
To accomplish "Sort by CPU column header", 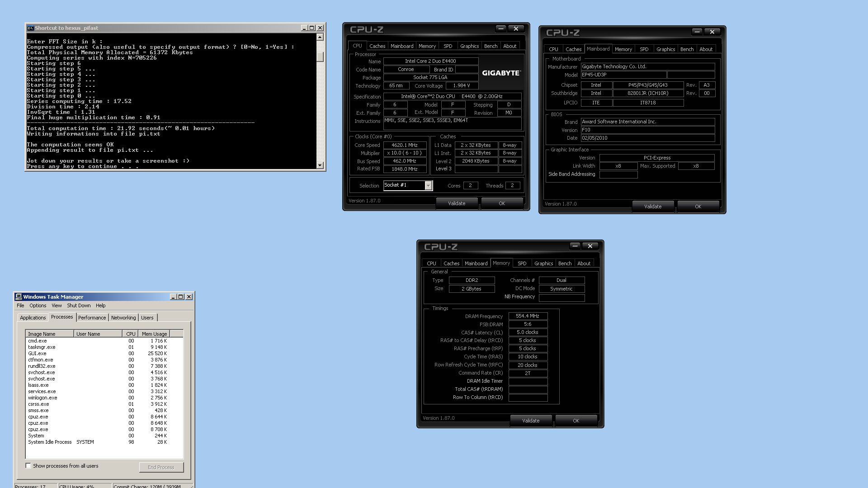I will point(131,334).
